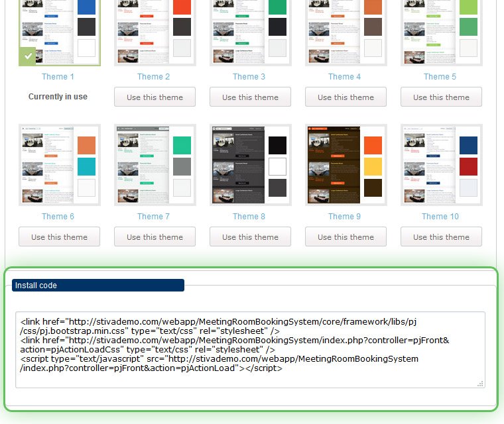Apply Theme 3 with Use this theme

pyautogui.click(x=250, y=97)
